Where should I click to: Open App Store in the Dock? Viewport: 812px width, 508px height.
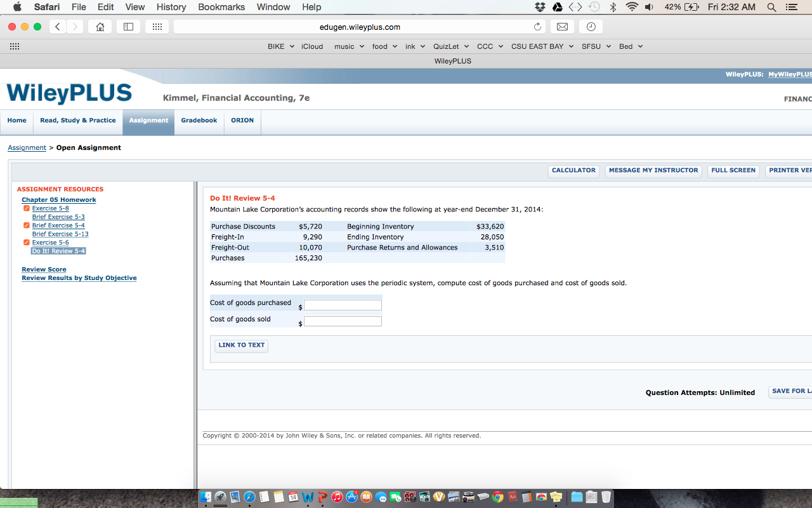click(351, 497)
